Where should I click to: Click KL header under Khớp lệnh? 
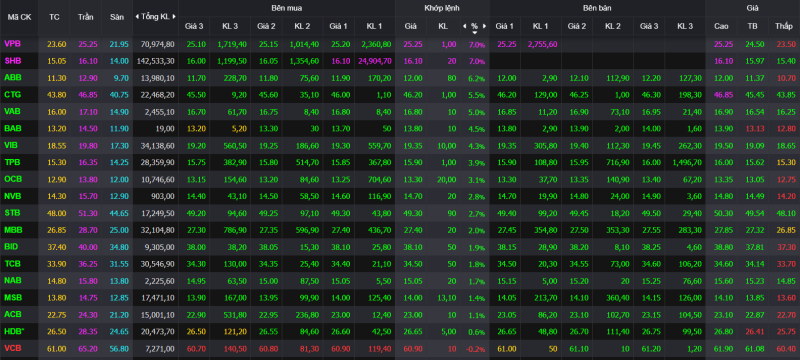[442, 26]
